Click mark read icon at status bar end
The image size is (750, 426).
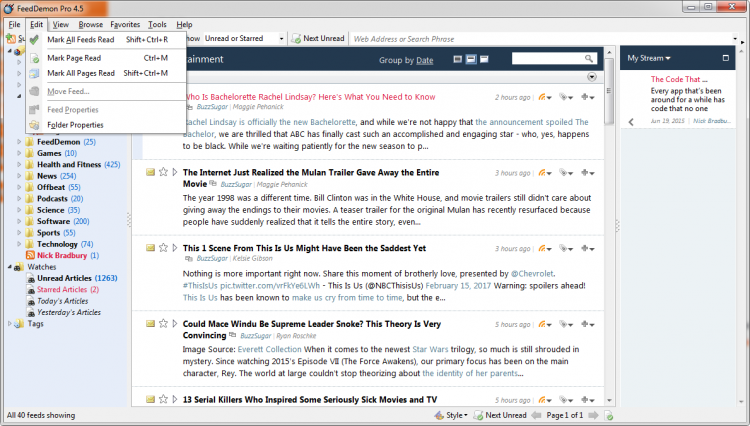click(x=609, y=415)
